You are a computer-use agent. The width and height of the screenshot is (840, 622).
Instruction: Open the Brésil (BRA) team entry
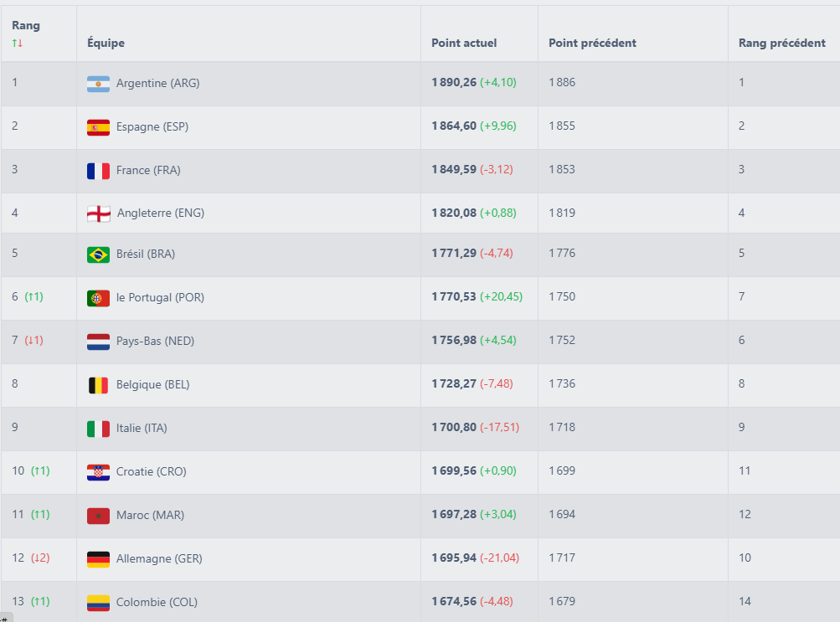[146, 254]
